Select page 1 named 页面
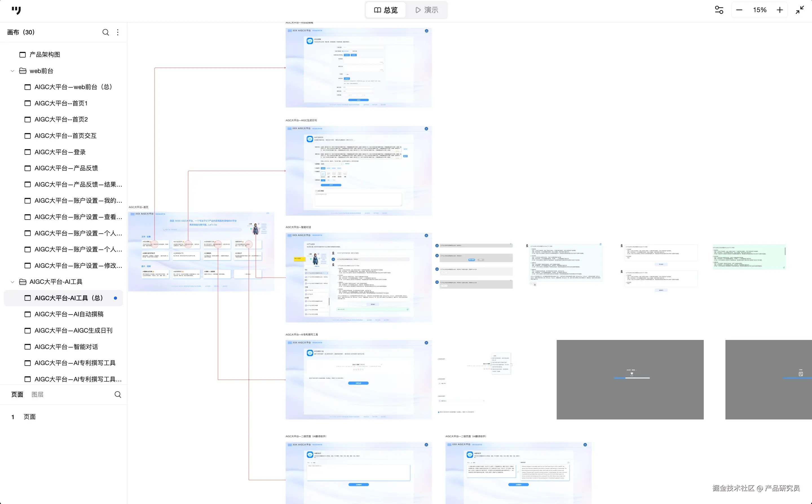 29,417
